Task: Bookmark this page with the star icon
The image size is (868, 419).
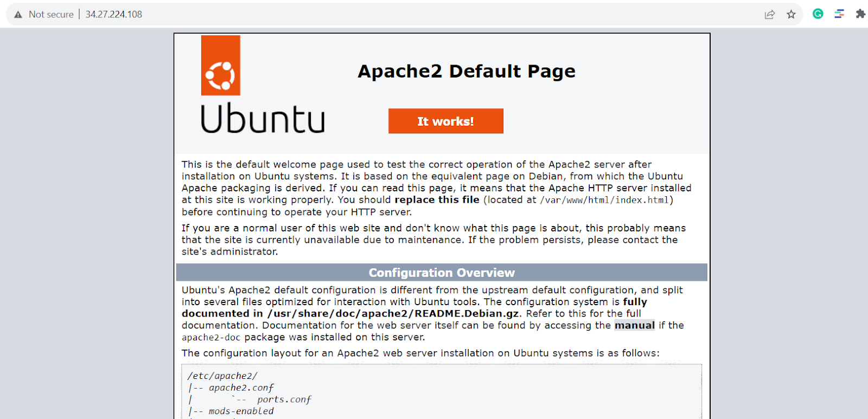Action: (x=791, y=15)
